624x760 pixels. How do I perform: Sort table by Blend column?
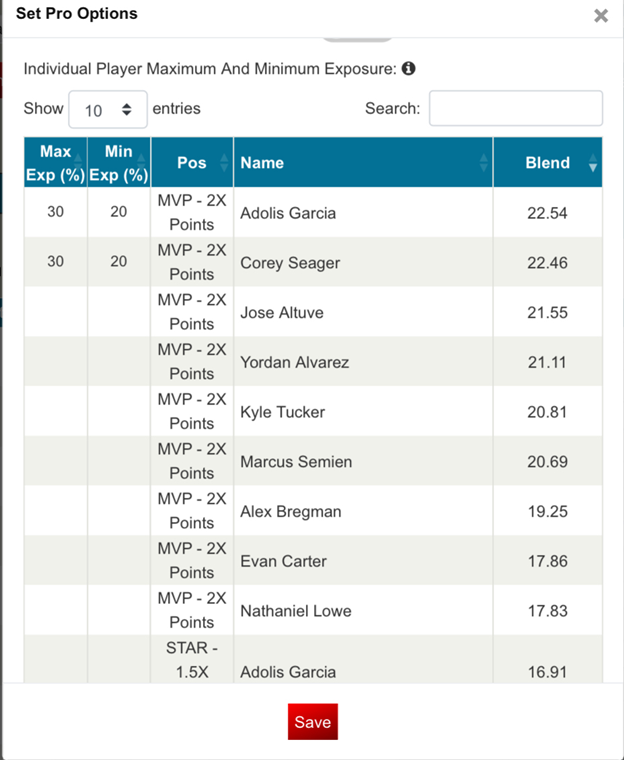coord(548,163)
